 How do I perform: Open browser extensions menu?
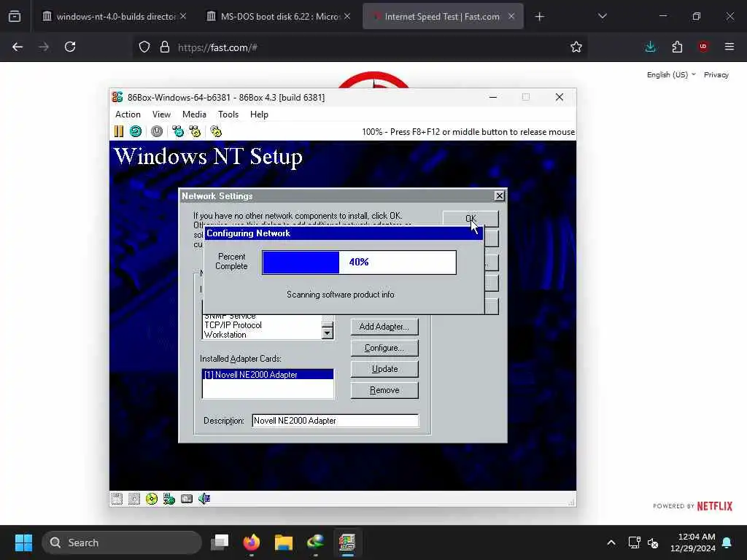click(x=677, y=47)
